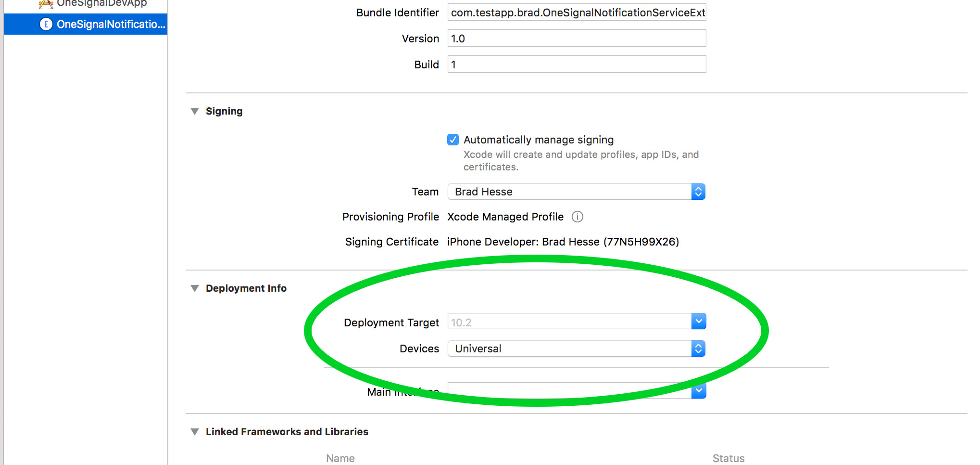
Task: Click the Deployment Target label
Action: point(391,323)
